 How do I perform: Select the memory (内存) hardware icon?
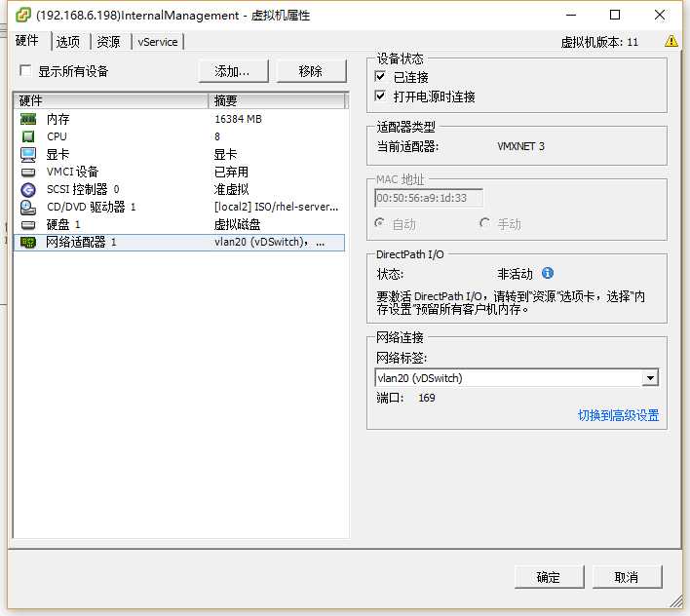tap(28, 119)
